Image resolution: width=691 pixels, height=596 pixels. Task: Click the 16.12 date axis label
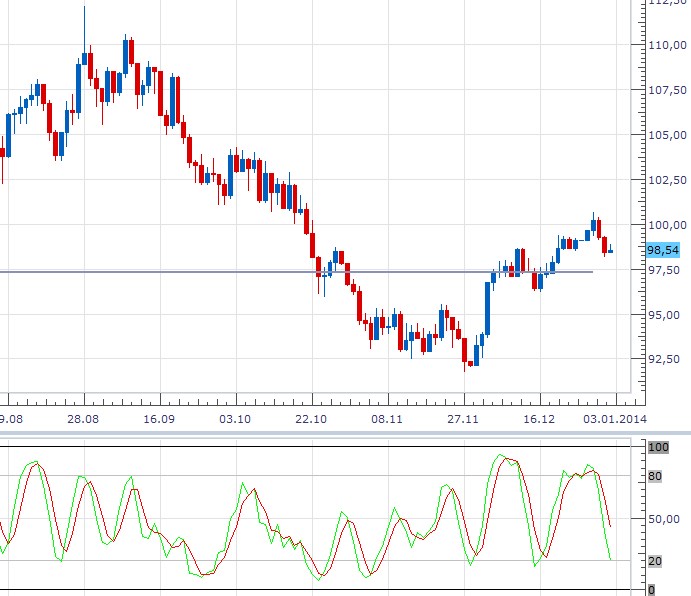pyautogui.click(x=538, y=420)
